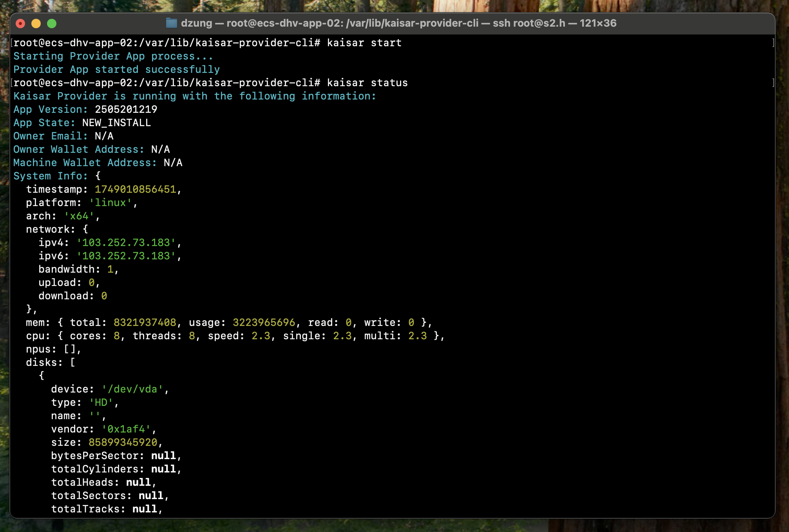Minimize the terminal with the yellow button
Viewport: 789px width, 532px height.
(36, 24)
